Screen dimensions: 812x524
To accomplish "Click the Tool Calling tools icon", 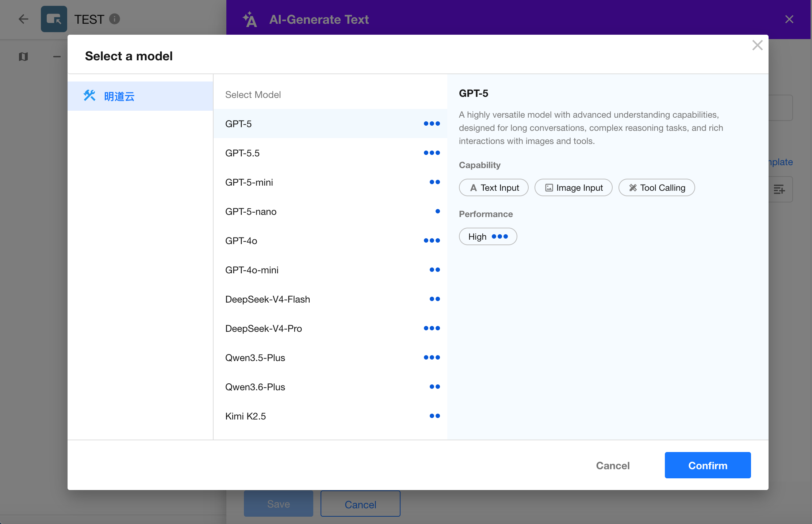I will [633, 188].
